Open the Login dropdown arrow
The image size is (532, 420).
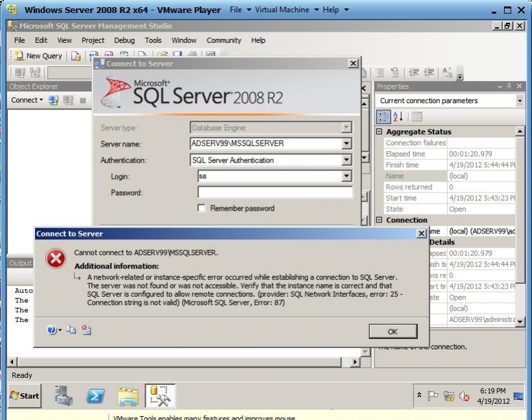click(346, 176)
